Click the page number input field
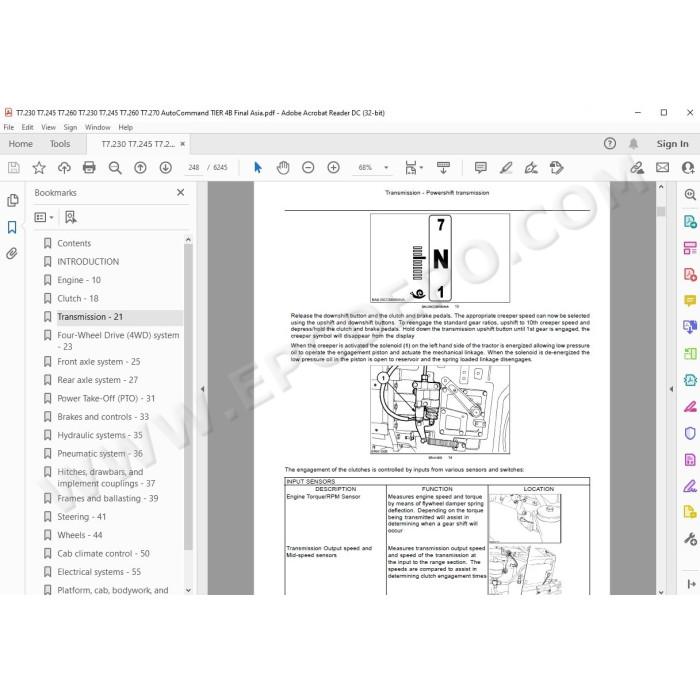Image resolution: width=700 pixels, height=700 pixels. (x=194, y=168)
